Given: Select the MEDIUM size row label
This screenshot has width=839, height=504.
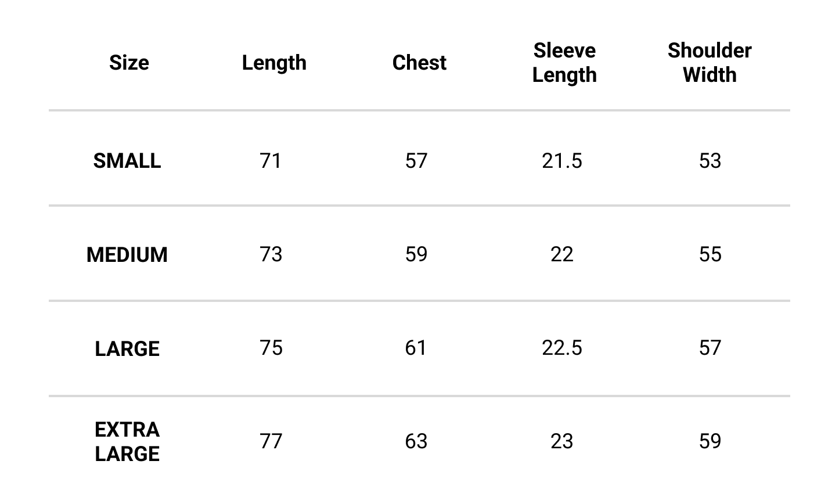Looking at the screenshot, I should click(x=127, y=255).
